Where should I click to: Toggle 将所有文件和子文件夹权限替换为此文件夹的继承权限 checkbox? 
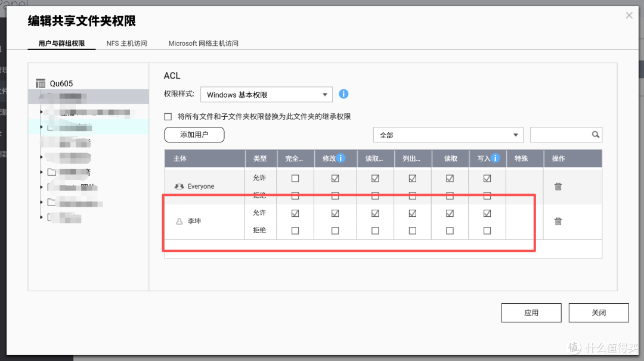pos(168,117)
